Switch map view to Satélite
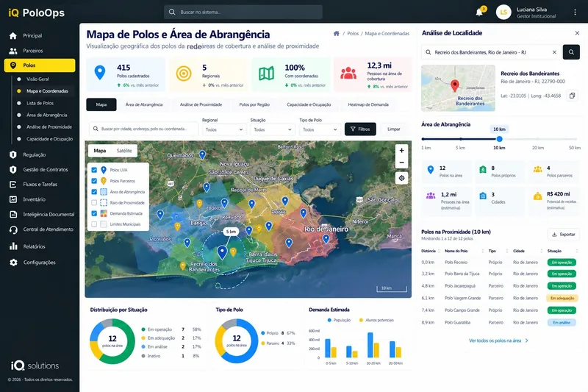This screenshot has width=588, height=392. coord(124,151)
